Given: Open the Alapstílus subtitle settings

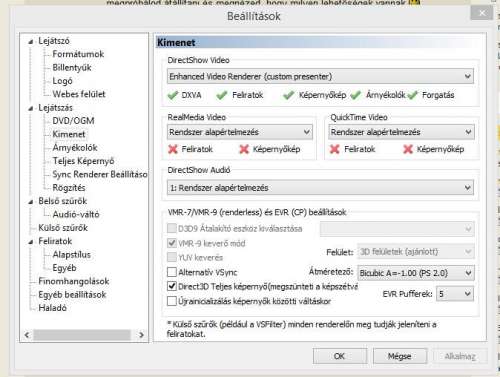Looking at the screenshot, I should click(x=72, y=254).
